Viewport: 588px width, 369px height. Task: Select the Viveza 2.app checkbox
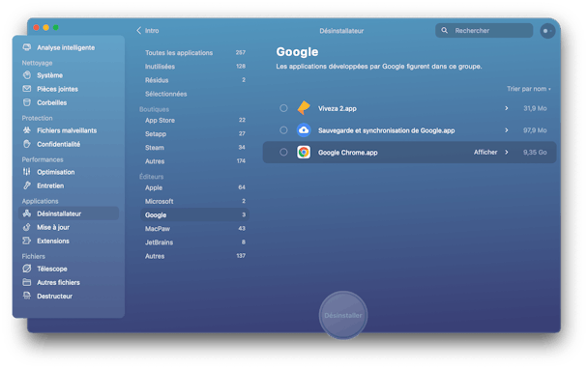[x=283, y=108]
